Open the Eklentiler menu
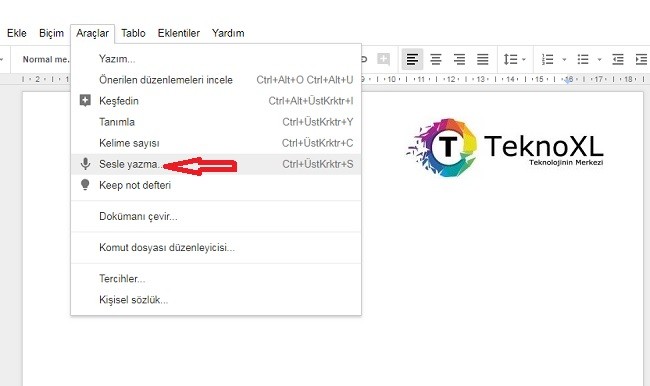 (x=179, y=33)
